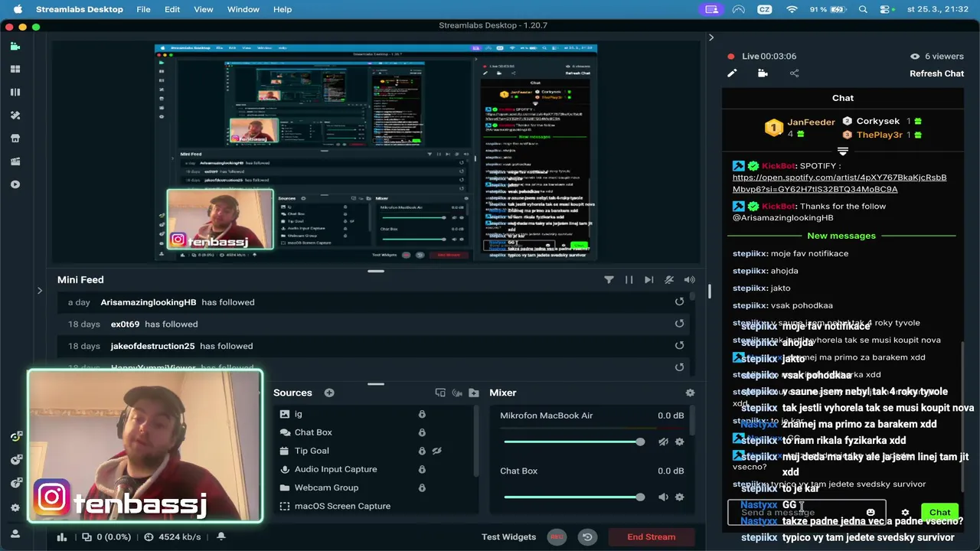Open chat settings gear beside Chat button
This screenshot has height=551, width=980.
905,513
